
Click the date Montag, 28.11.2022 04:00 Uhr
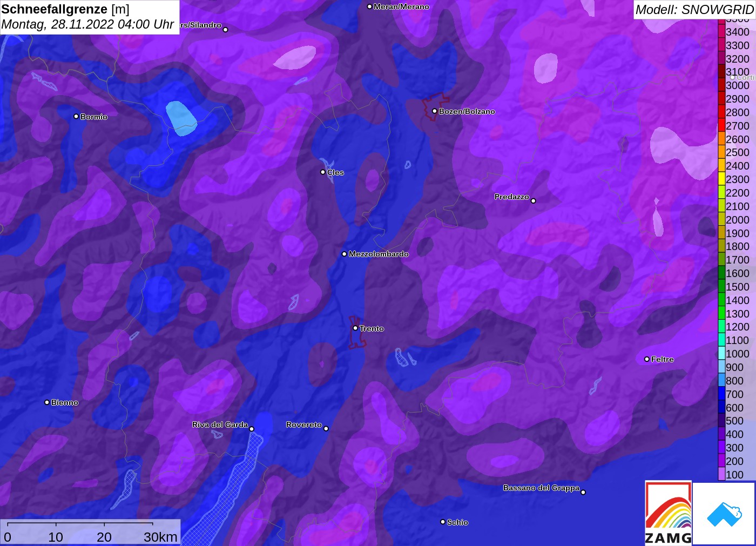click(87, 24)
